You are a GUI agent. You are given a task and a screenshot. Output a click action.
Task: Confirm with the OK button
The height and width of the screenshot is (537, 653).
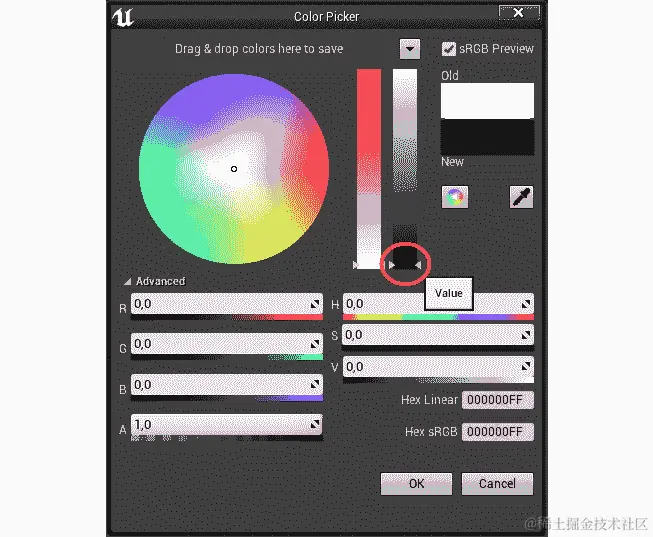[x=416, y=484]
